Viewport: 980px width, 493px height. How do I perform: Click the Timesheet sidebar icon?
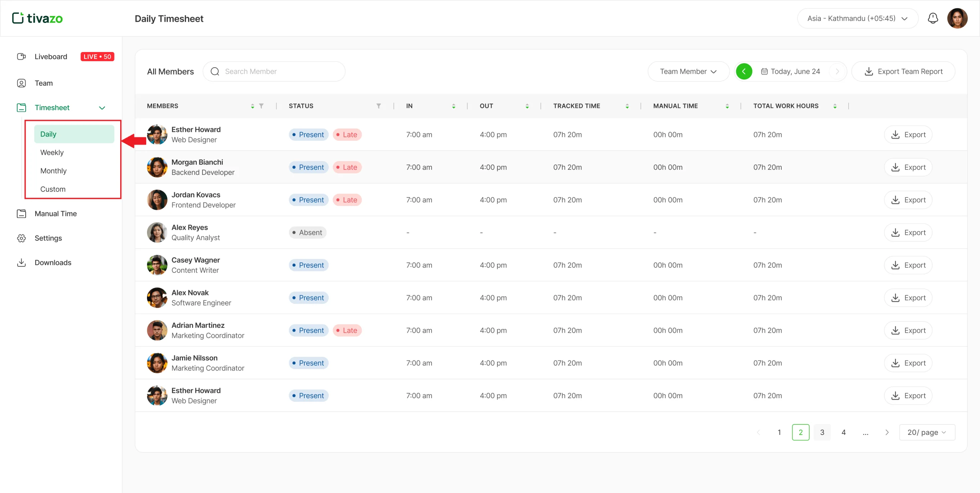(21, 108)
